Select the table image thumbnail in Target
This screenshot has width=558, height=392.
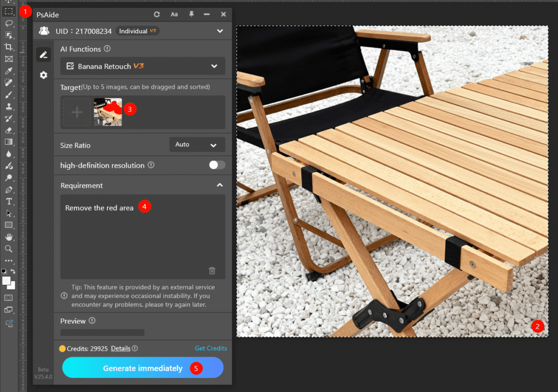[108, 112]
